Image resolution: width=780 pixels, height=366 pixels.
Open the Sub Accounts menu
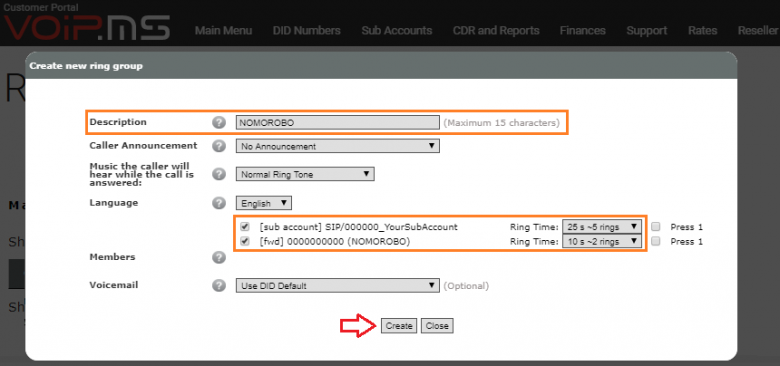tap(397, 31)
